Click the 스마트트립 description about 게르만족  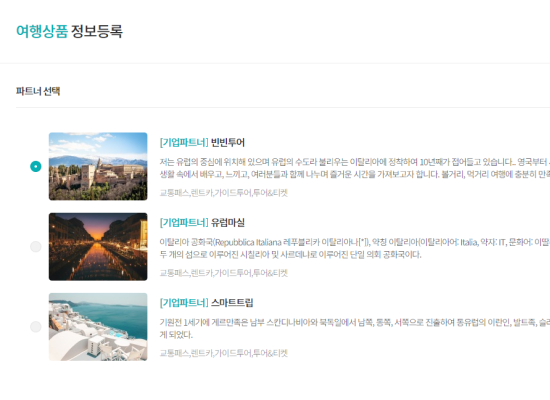[x=355, y=328]
